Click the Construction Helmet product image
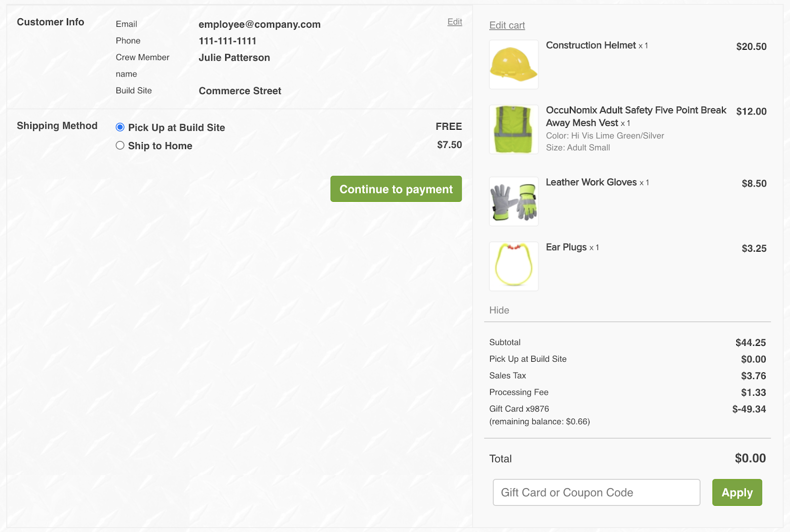 (x=513, y=65)
